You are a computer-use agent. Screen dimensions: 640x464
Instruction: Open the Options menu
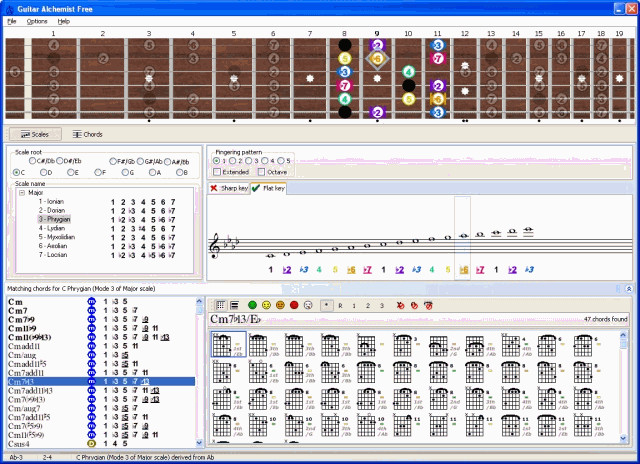[x=36, y=20]
